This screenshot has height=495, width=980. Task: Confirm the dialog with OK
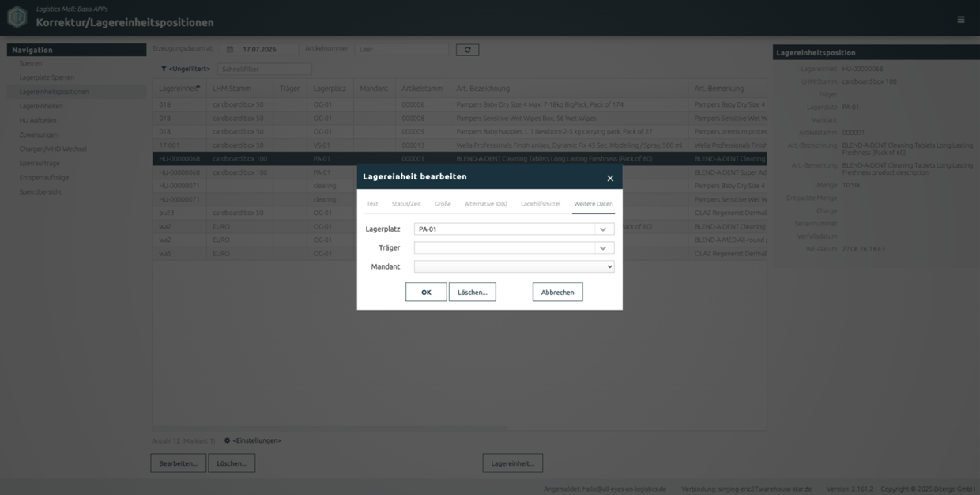tap(426, 292)
